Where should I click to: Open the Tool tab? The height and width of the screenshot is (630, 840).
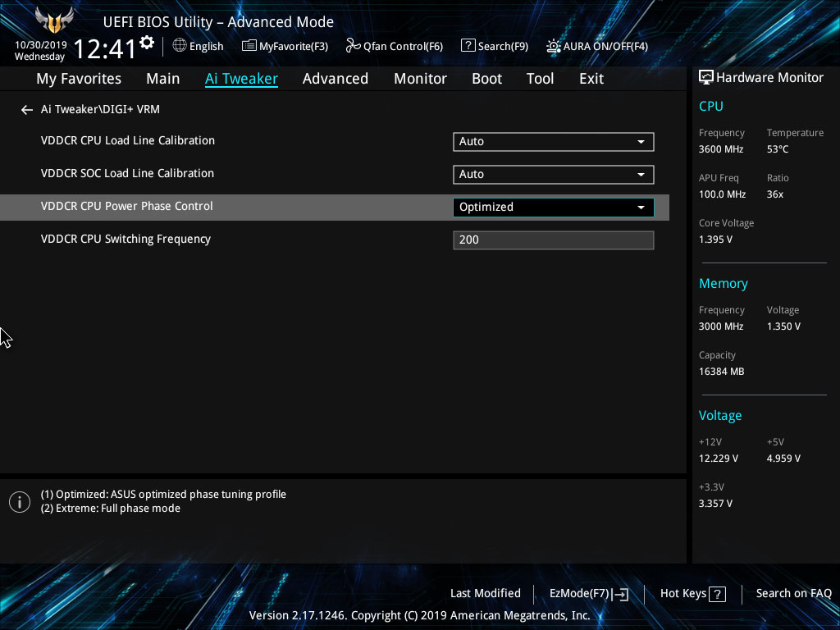point(540,79)
